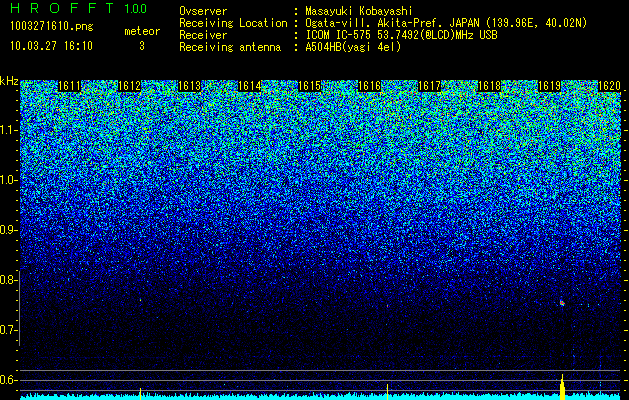Select the filename 1003271610.png
The width and height of the screenshot is (629, 400).
pos(52,26)
